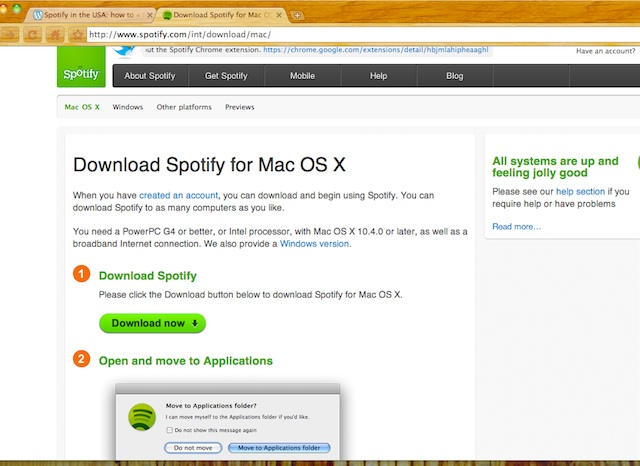Close the 'Spotify in the USA' tab
Screen dimensions: 640x466
click(x=149, y=15)
